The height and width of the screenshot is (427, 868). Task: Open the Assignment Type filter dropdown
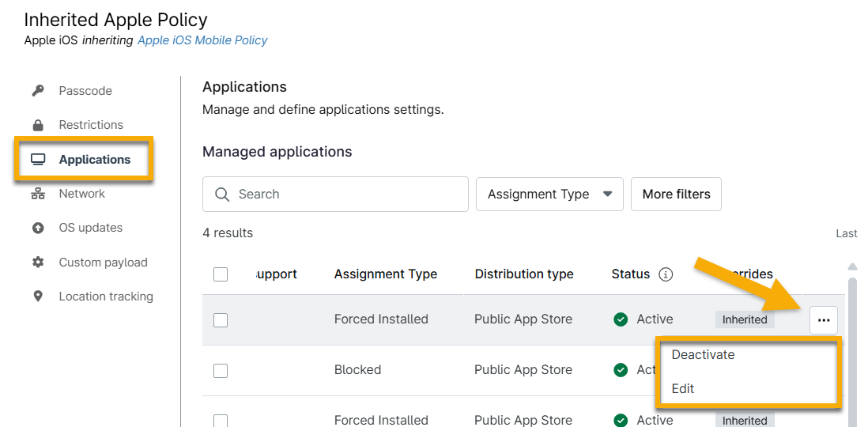[x=549, y=195]
